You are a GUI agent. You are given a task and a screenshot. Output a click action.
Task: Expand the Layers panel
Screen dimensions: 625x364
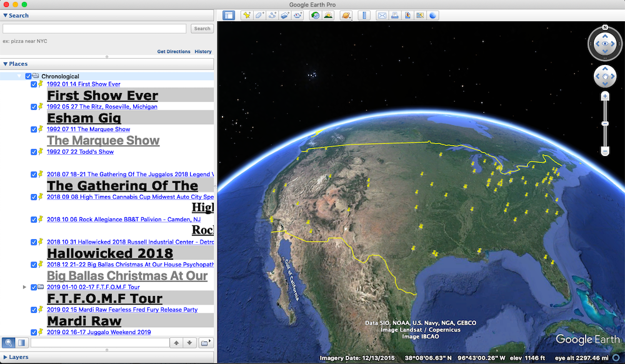[x=5, y=357]
